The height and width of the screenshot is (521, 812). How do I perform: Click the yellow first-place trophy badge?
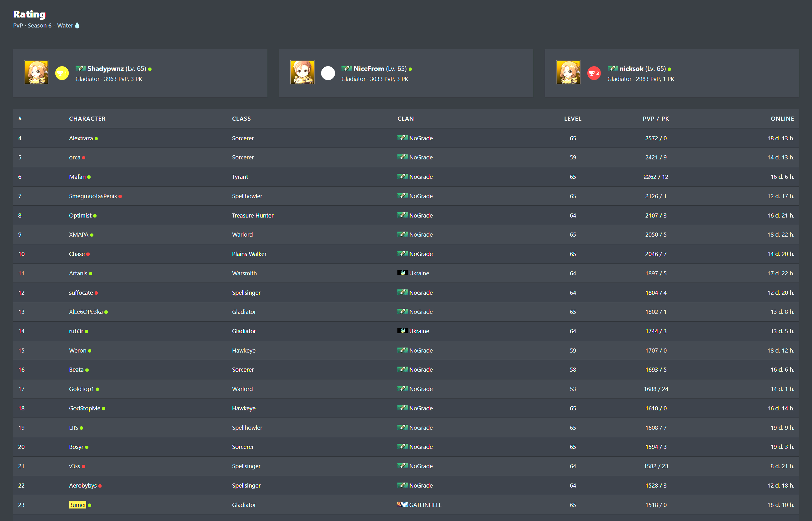[x=62, y=73]
